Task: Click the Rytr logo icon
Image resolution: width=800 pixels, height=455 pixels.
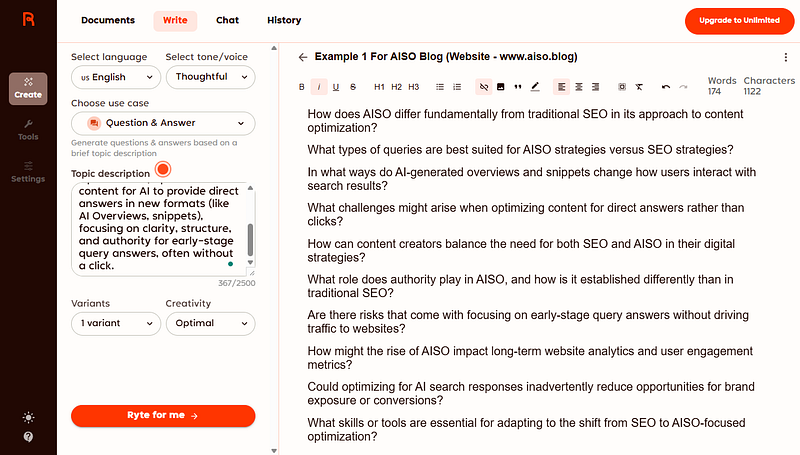Action: click(29, 19)
